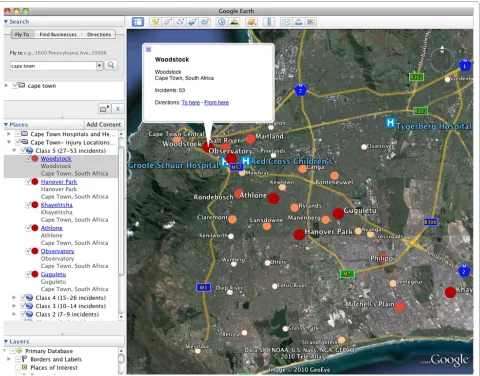Collapse Cape Town Injury Locations folder
Viewport: 480px width, 376px height.
pyautogui.click(x=9, y=142)
